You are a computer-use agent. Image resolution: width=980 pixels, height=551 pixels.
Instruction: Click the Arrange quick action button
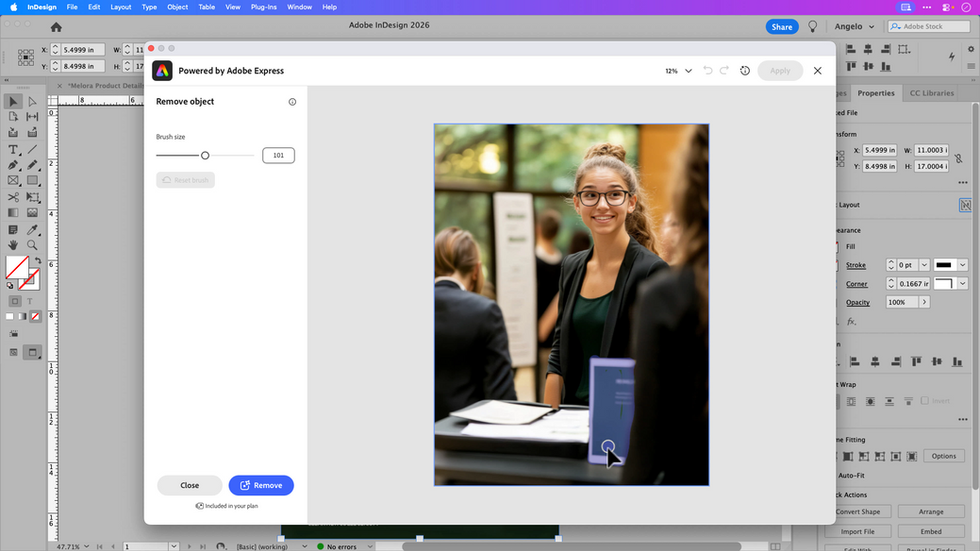tap(931, 512)
